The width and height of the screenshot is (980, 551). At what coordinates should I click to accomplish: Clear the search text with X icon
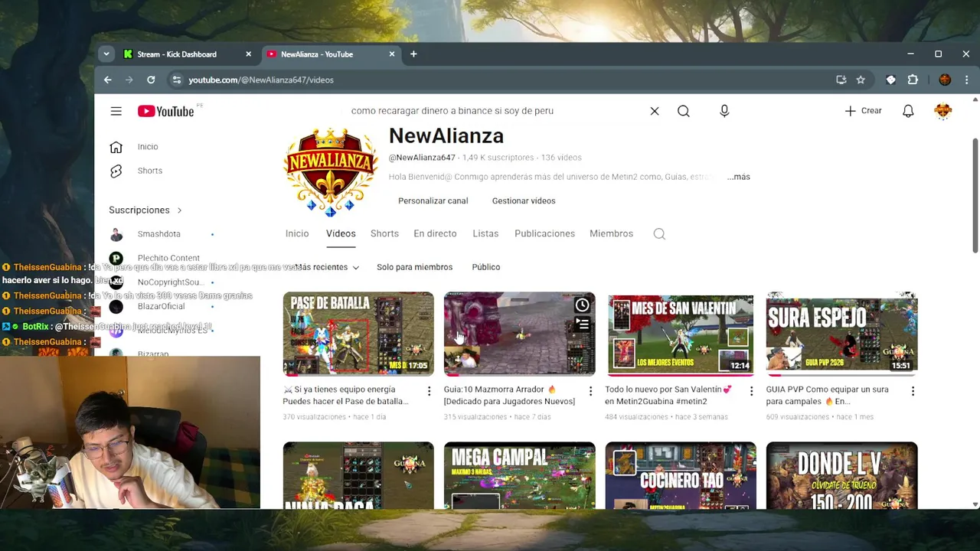tap(655, 111)
